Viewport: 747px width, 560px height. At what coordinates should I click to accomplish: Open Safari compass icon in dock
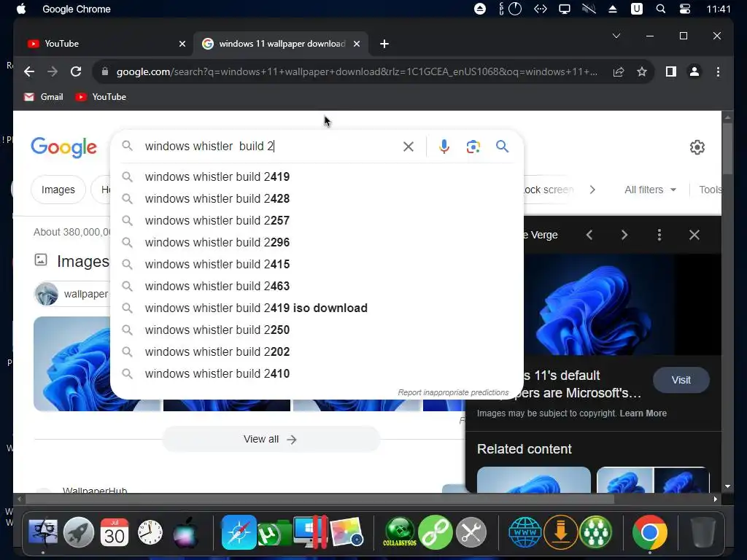point(239,532)
